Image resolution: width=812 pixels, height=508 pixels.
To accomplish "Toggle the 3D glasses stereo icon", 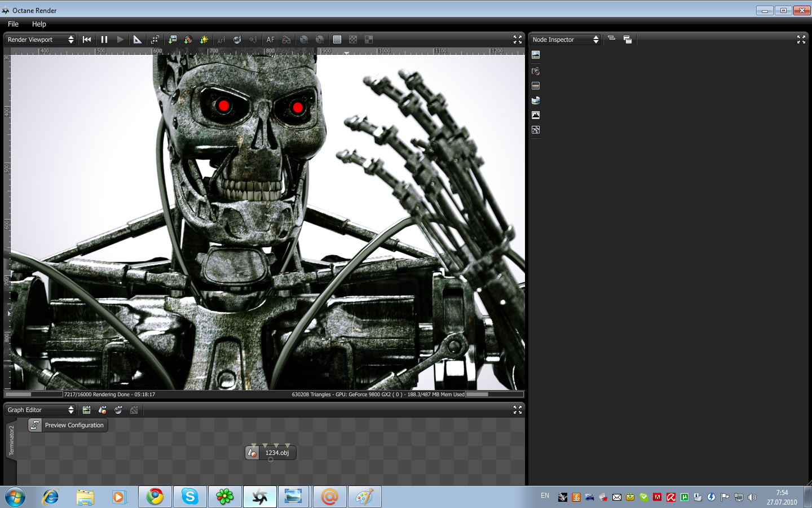I will coord(286,40).
